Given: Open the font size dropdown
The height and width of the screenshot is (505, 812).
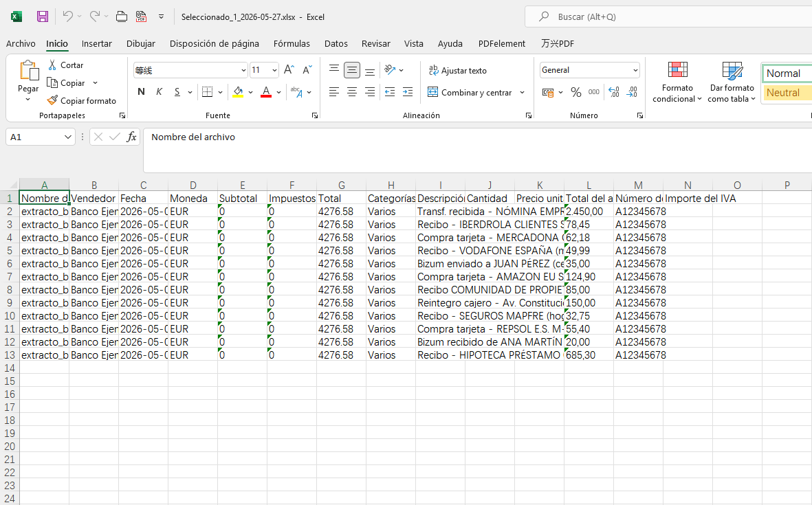Looking at the screenshot, I should click(274, 70).
